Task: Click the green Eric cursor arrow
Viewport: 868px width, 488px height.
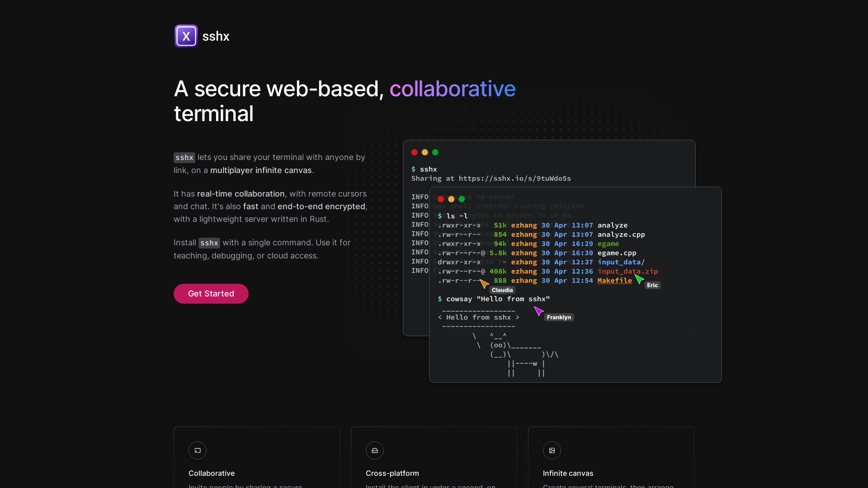Action: point(639,279)
